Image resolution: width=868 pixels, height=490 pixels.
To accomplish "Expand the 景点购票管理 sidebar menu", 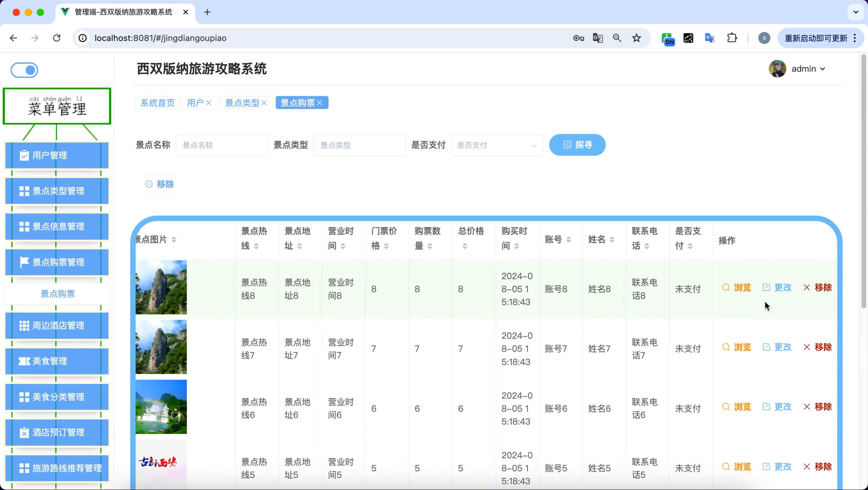I will point(57,262).
